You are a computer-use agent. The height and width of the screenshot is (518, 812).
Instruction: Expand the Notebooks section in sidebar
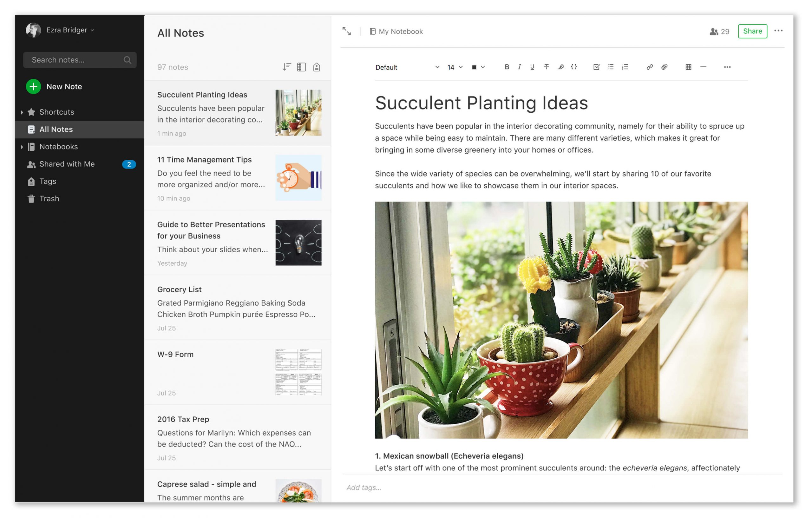pyautogui.click(x=21, y=146)
